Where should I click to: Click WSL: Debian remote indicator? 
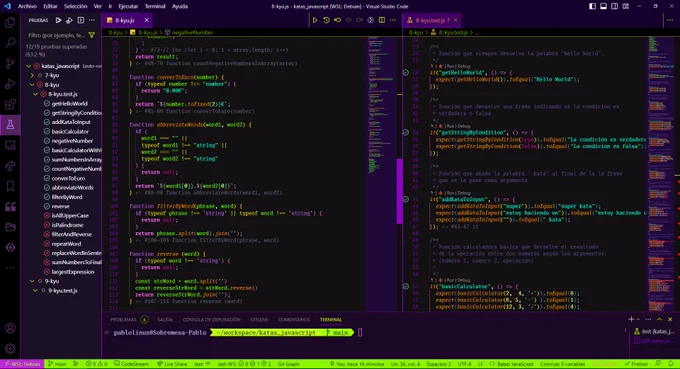(22, 364)
